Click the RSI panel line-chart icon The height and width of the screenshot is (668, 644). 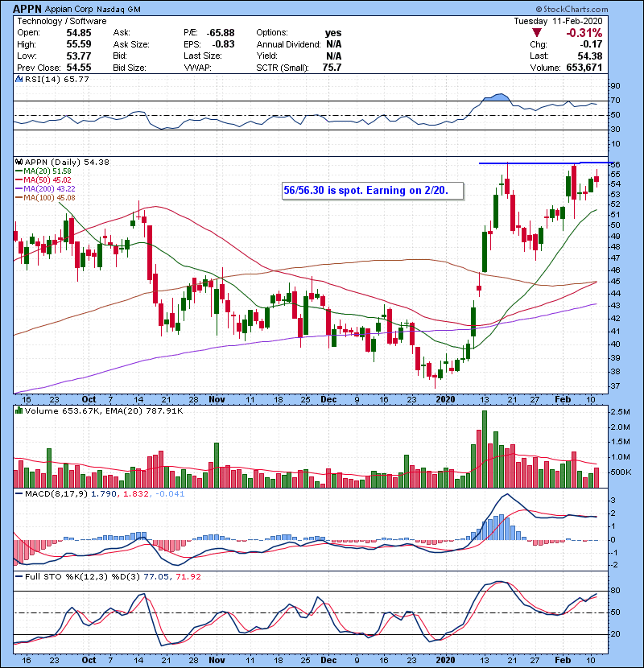tap(19, 79)
